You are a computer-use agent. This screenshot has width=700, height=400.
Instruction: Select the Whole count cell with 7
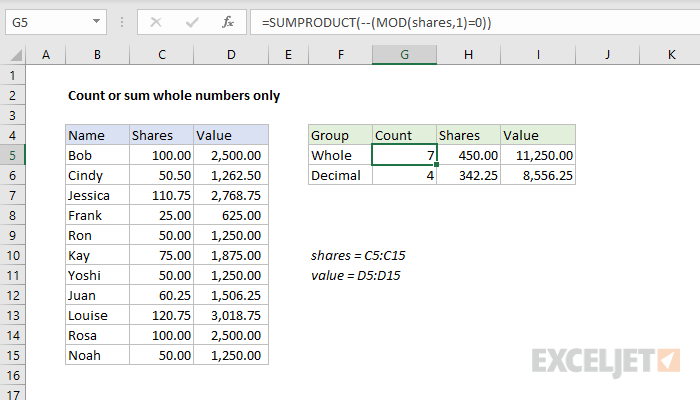pos(404,155)
